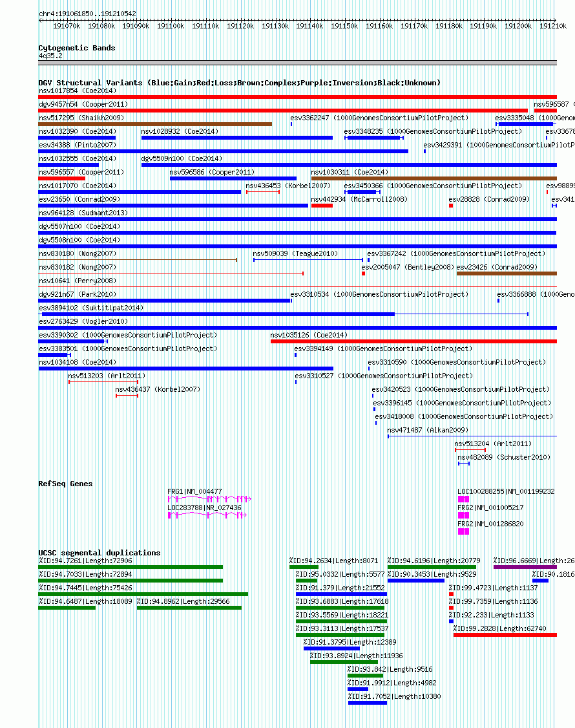575x728 pixels.
Task: Click the FRG1|NM_004477 gene model glyph
Action: [209, 499]
